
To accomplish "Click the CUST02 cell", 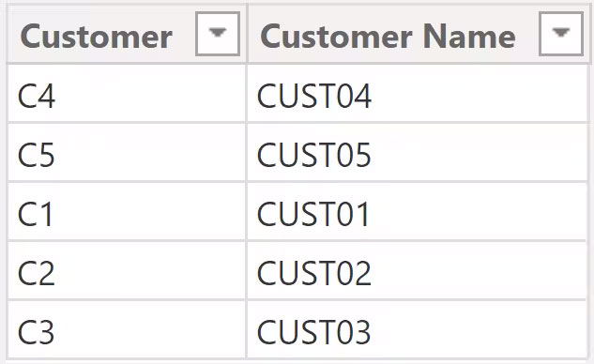I will pyautogui.click(x=417, y=271).
